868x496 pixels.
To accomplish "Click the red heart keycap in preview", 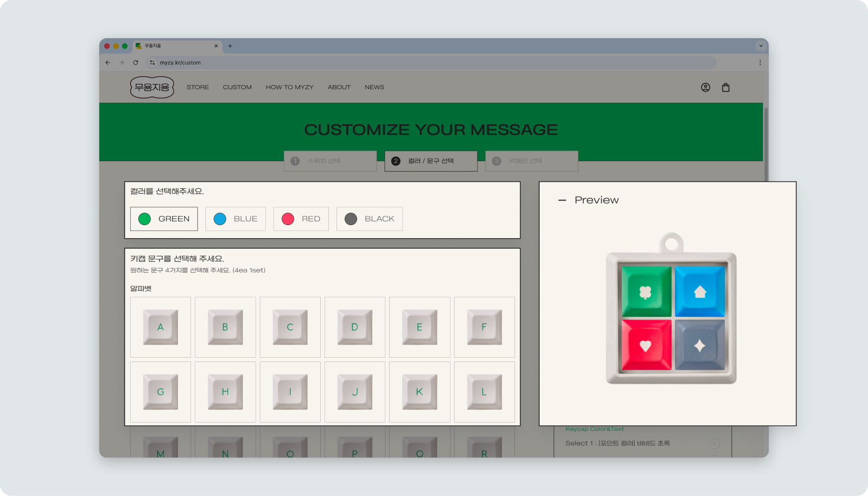I will point(646,345).
